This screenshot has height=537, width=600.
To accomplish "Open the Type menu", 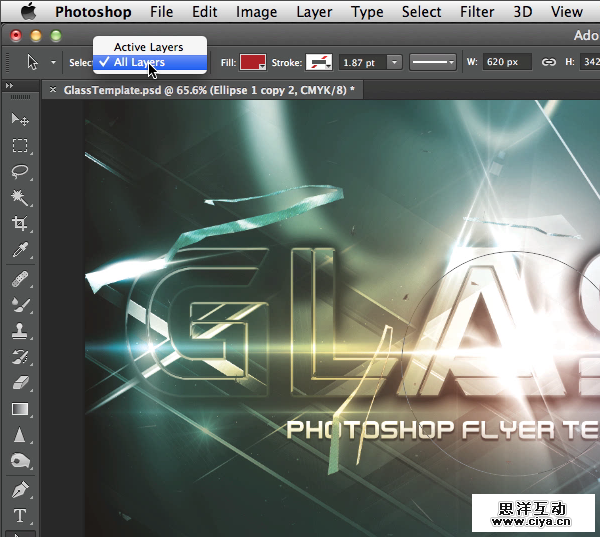I will 367,12.
